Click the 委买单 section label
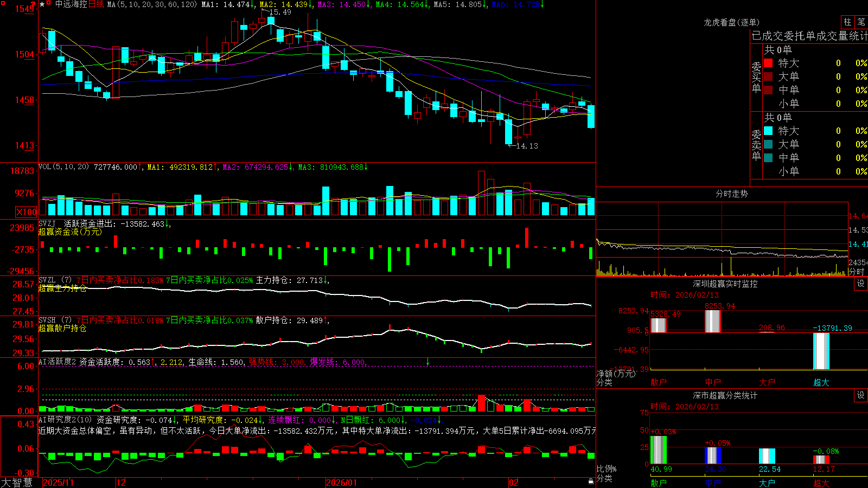The height and width of the screenshot is (488, 868). coord(756,78)
